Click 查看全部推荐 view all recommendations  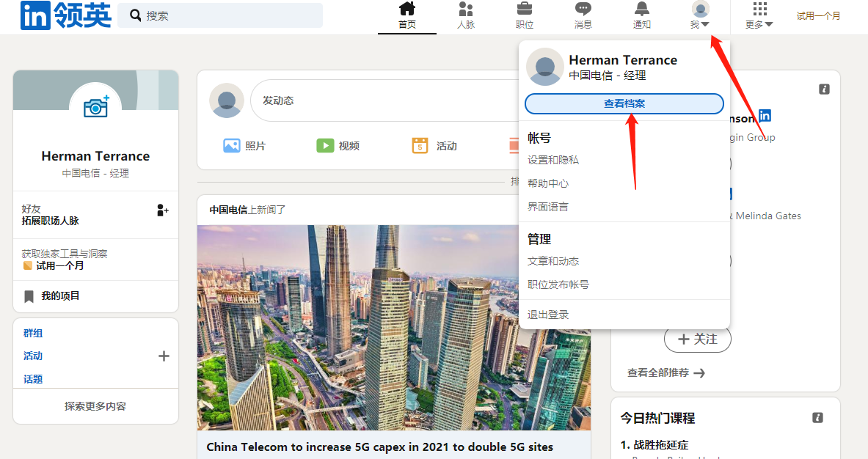click(x=665, y=372)
